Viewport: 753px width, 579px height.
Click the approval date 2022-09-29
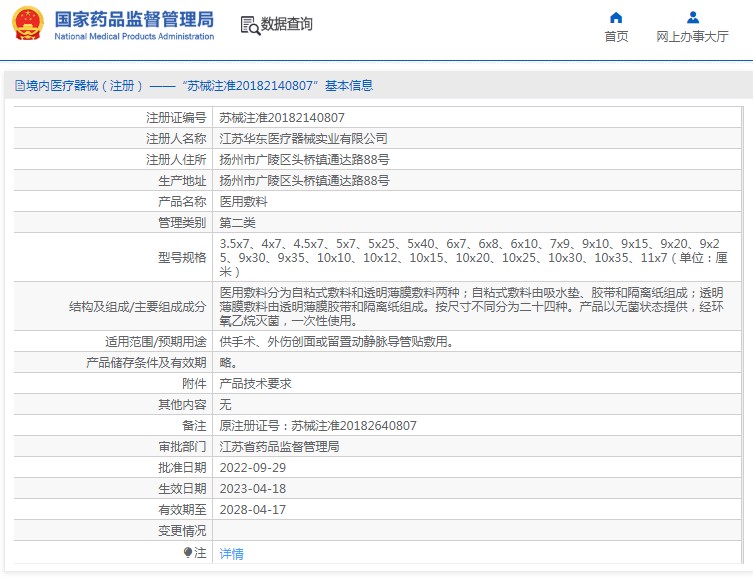pyautogui.click(x=252, y=467)
